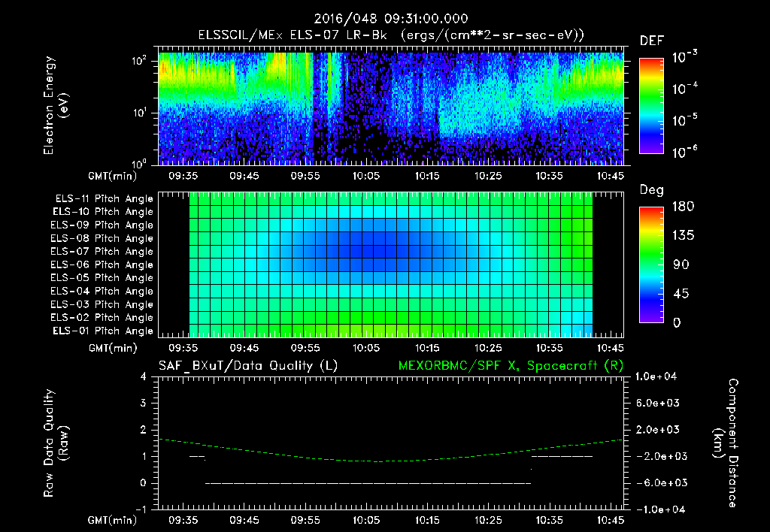770x532 pixels.
Task: Click 'GMT(min)' label under the data quality panel
Action: (113, 520)
